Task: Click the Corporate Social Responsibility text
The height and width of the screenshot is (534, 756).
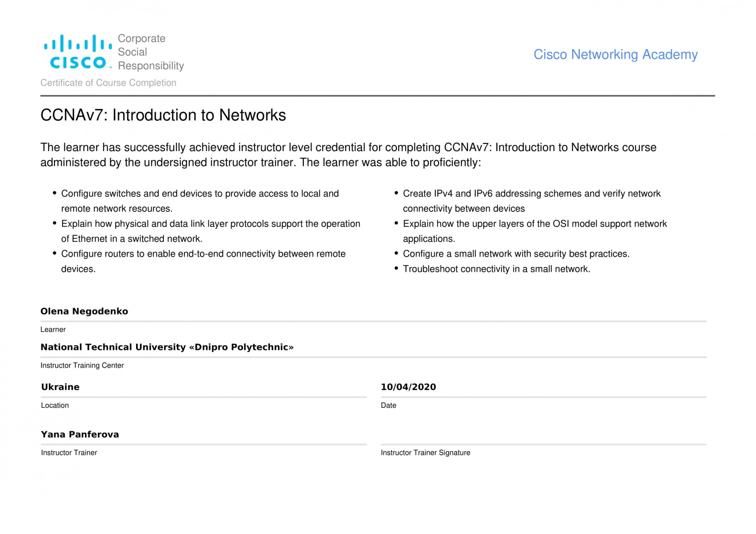Action: pyautogui.click(x=151, y=52)
